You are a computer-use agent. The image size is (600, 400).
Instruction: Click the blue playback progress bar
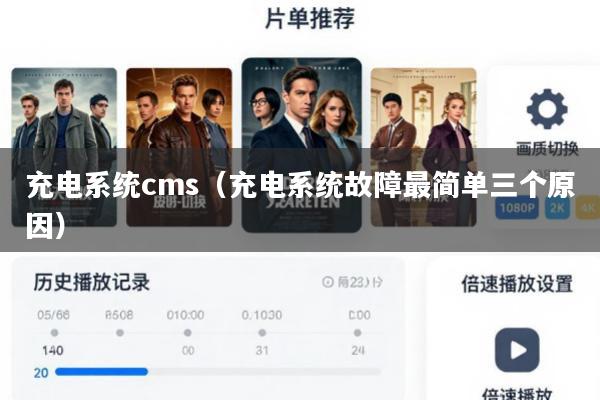click(x=101, y=372)
